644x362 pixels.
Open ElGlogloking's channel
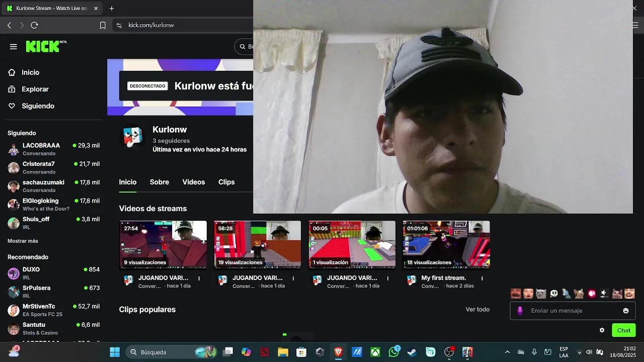tap(53, 205)
